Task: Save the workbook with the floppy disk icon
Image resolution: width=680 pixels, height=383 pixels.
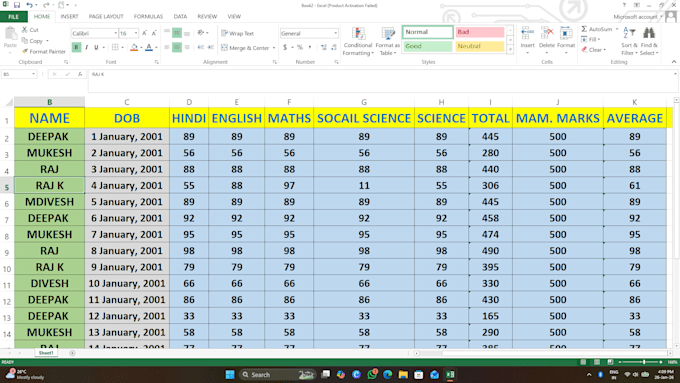Action: coord(17,5)
